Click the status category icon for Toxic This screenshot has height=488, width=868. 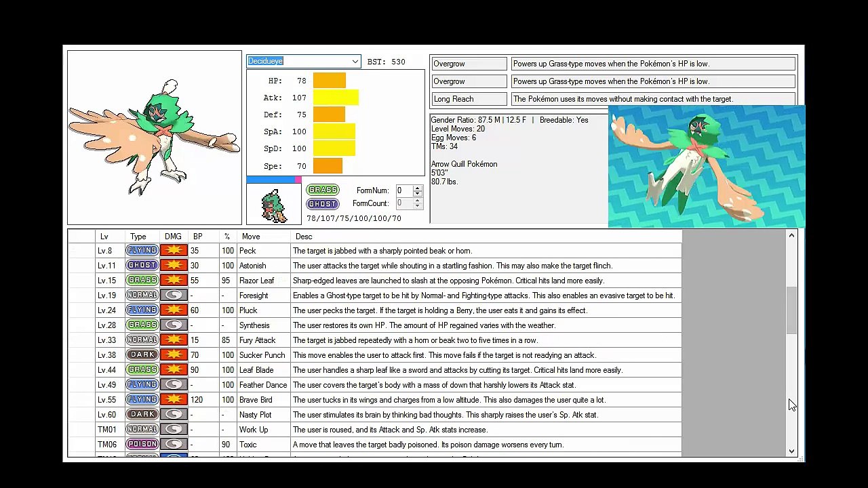pos(174,445)
